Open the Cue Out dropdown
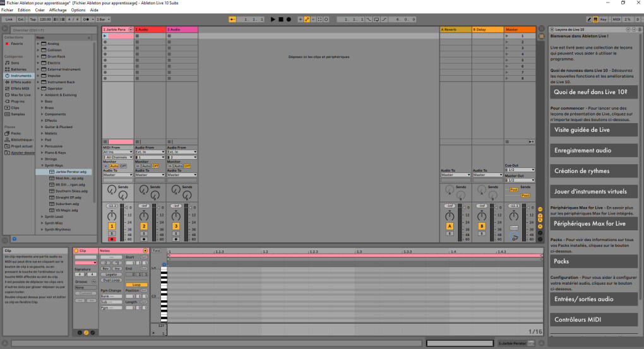644x349 pixels. click(x=520, y=170)
